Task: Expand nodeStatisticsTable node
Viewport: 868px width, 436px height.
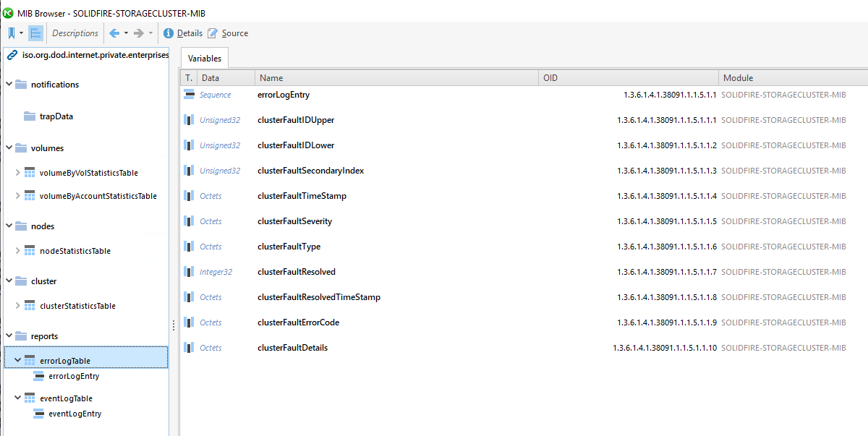Action: 18,251
